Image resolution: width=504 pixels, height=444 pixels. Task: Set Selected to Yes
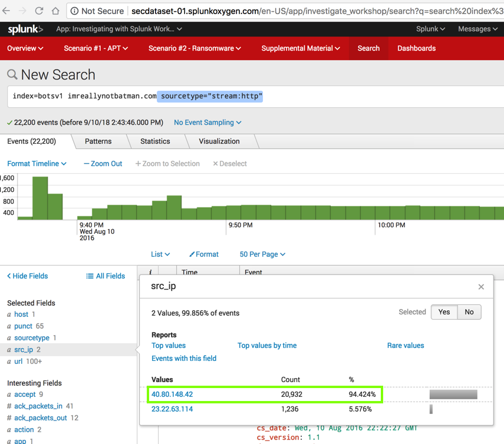coord(444,312)
